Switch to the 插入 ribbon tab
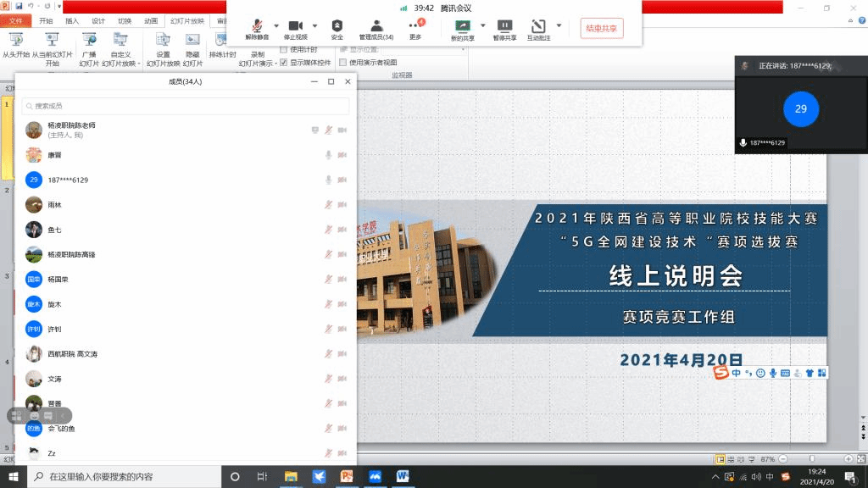The image size is (868, 488). (72, 21)
